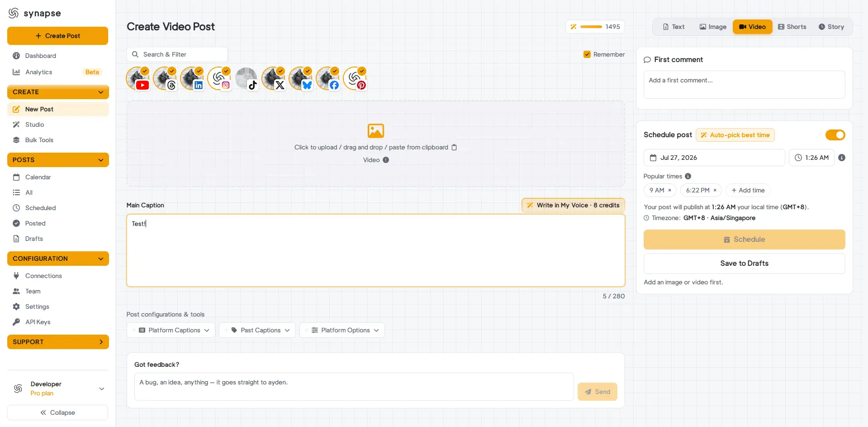The image size is (868, 427).
Task: Switch to the Text post tab
Action: coord(674,27)
